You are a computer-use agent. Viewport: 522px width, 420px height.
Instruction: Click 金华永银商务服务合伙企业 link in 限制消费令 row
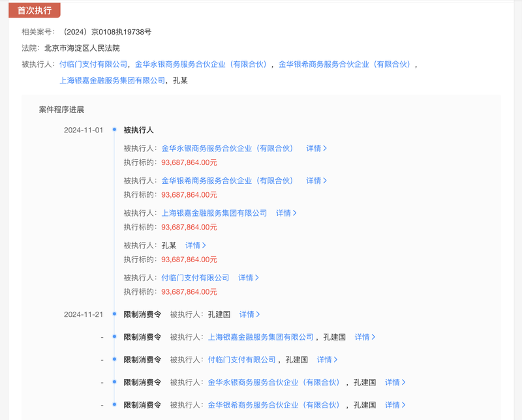pyautogui.click(x=274, y=382)
